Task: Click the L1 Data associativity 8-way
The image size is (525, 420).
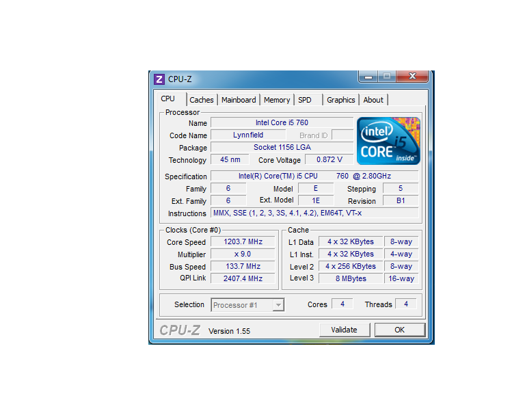Action: [401, 242]
